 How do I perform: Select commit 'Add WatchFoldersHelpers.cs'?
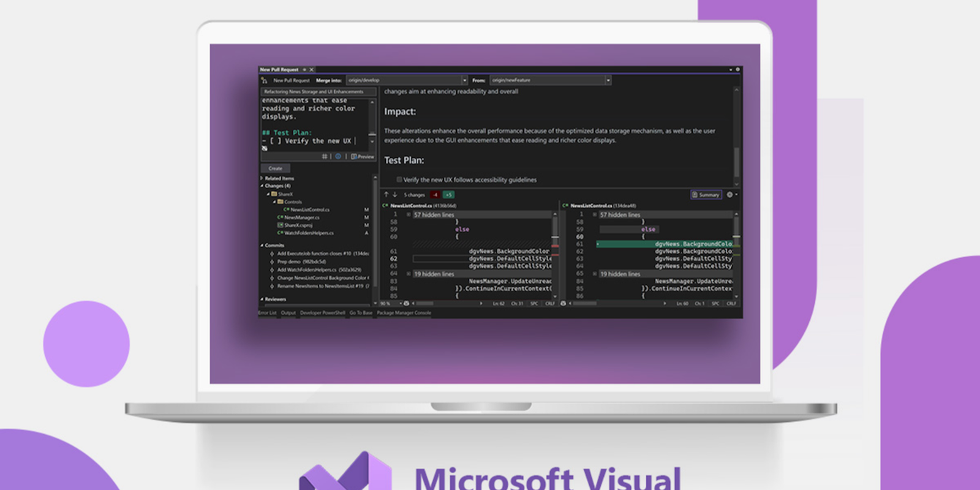[319, 269]
